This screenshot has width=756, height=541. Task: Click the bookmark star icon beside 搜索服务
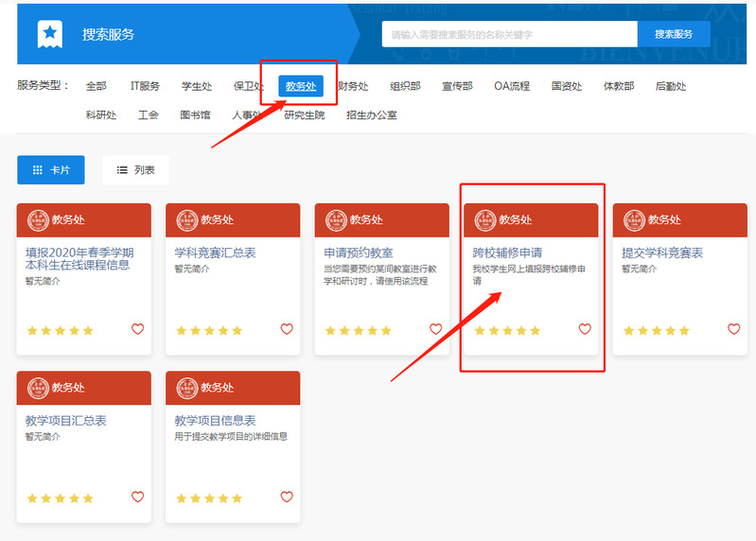(x=49, y=34)
